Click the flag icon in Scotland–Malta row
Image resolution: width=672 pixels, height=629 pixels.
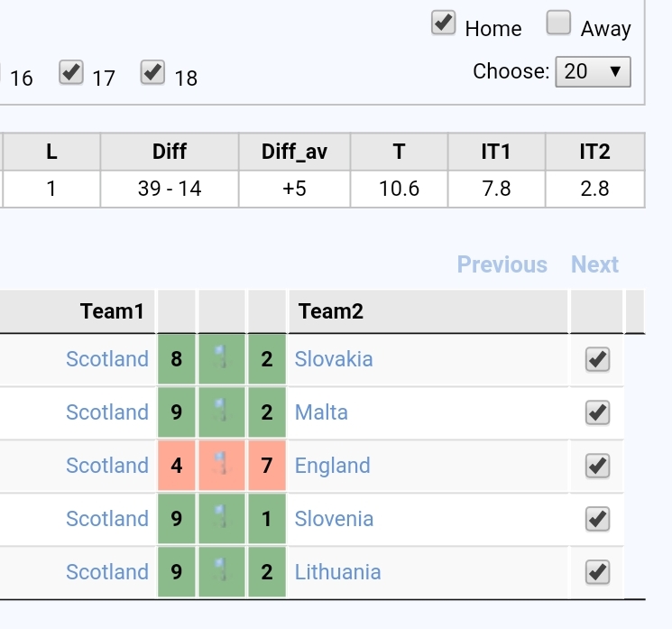[221, 411]
